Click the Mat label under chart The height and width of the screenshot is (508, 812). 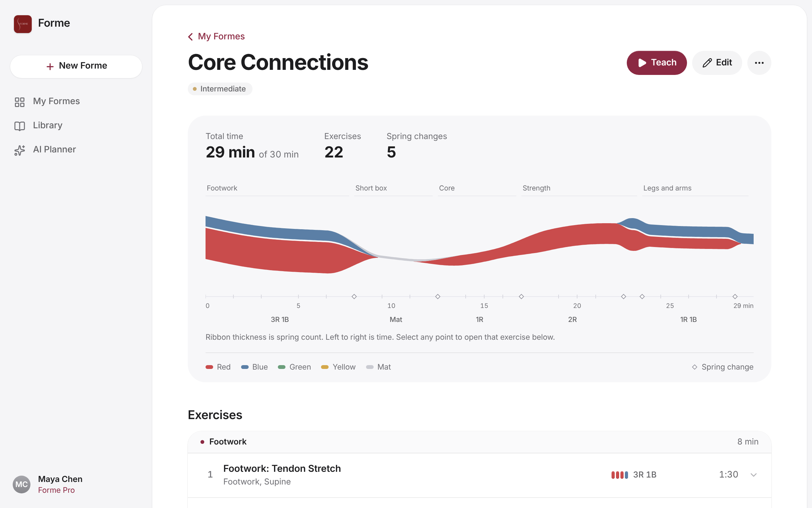point(396,319)
